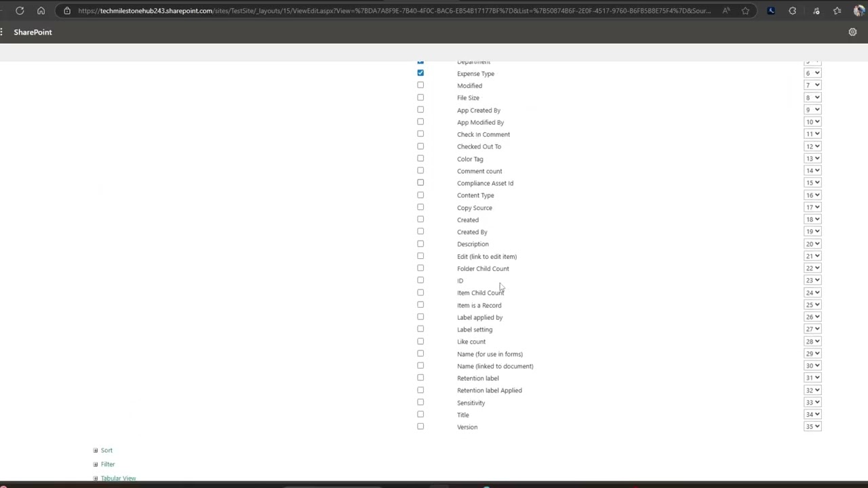The width and height of the screenshot is (868, 488).
Task: Click the Label applied by label
Action: [479, 317]
